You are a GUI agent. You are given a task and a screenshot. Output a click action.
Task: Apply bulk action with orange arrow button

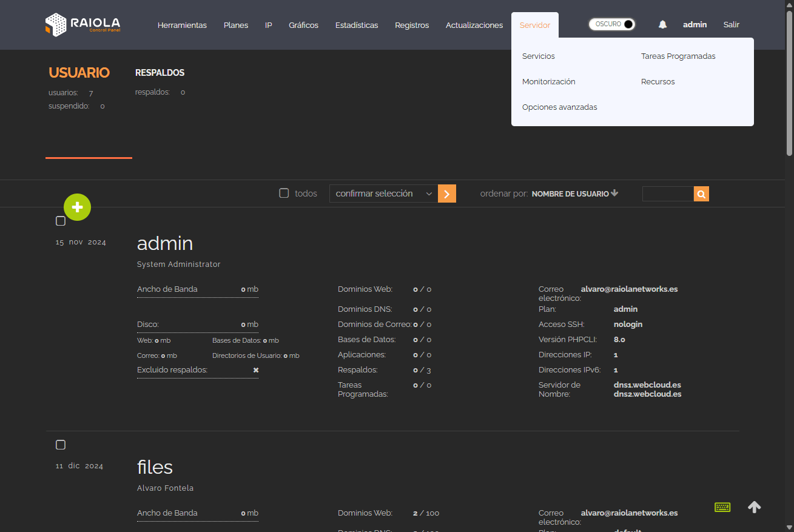[447, 194]
